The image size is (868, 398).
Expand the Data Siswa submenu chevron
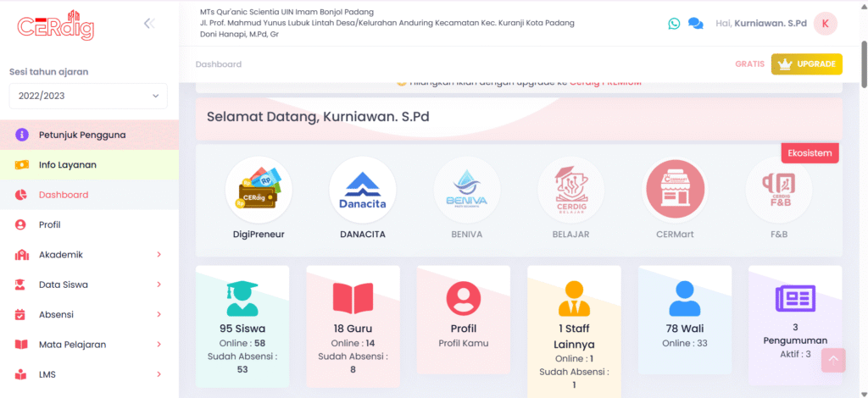pos(159,285)
